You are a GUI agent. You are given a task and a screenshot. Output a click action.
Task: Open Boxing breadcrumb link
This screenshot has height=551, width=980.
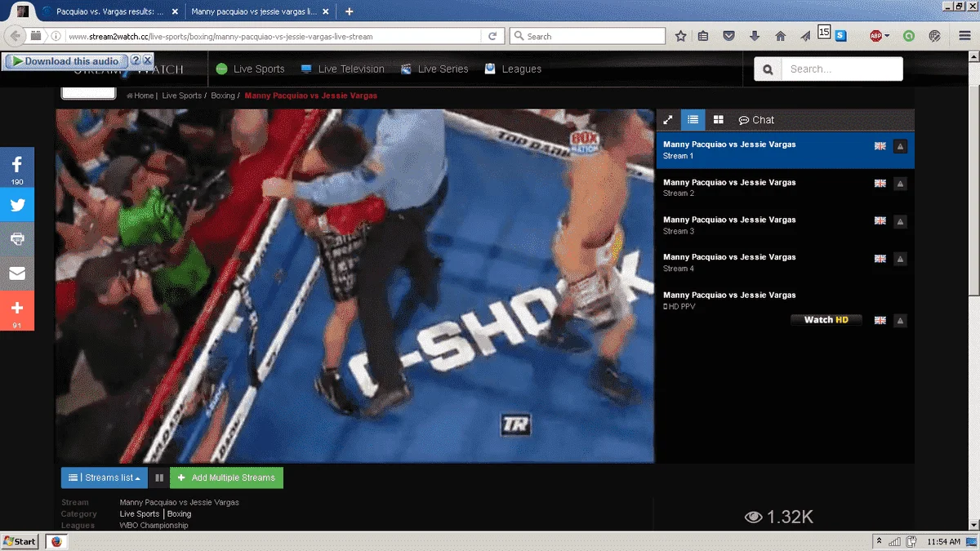pos(223,96)
